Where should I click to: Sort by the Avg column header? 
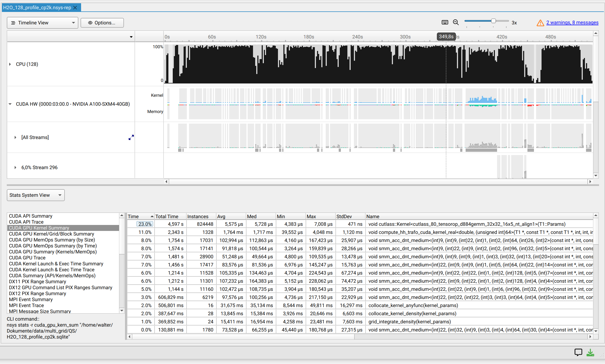pyautogui.click(x=231, y=217)
